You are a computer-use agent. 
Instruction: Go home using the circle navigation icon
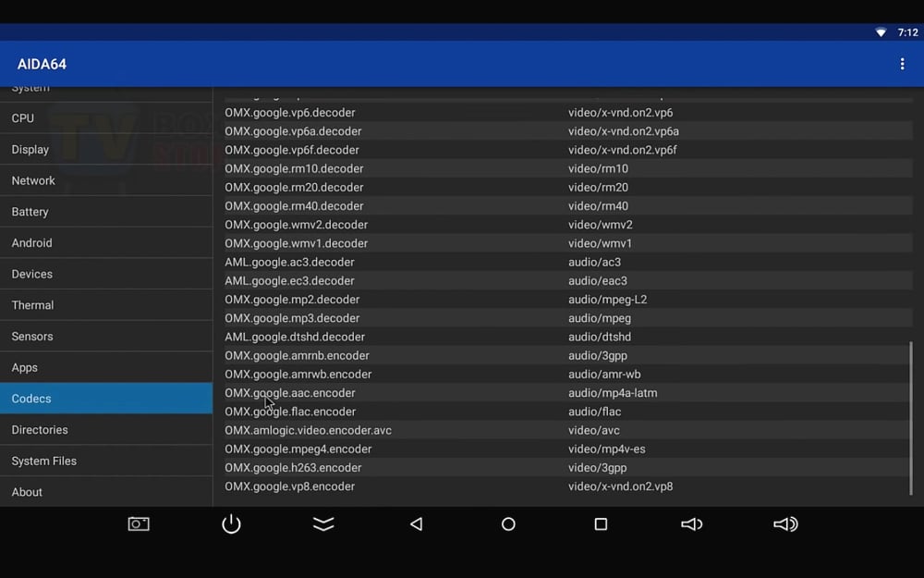[508, 523]
